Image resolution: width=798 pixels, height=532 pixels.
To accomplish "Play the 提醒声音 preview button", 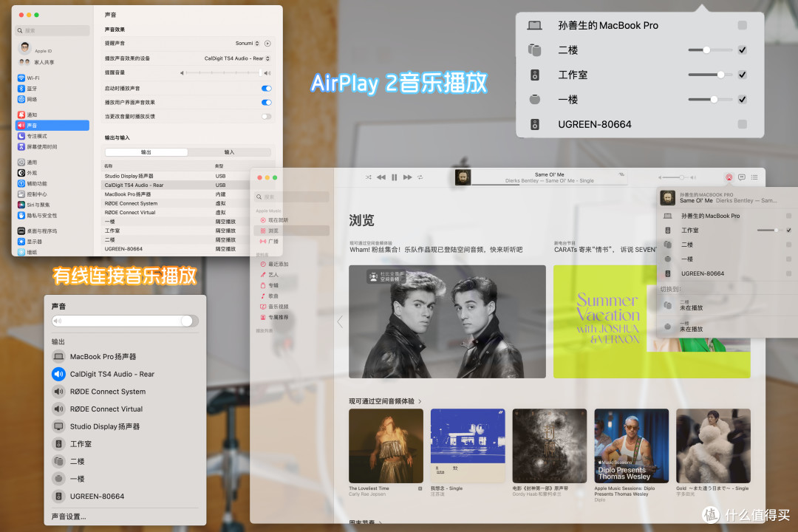I will point(267,44).
